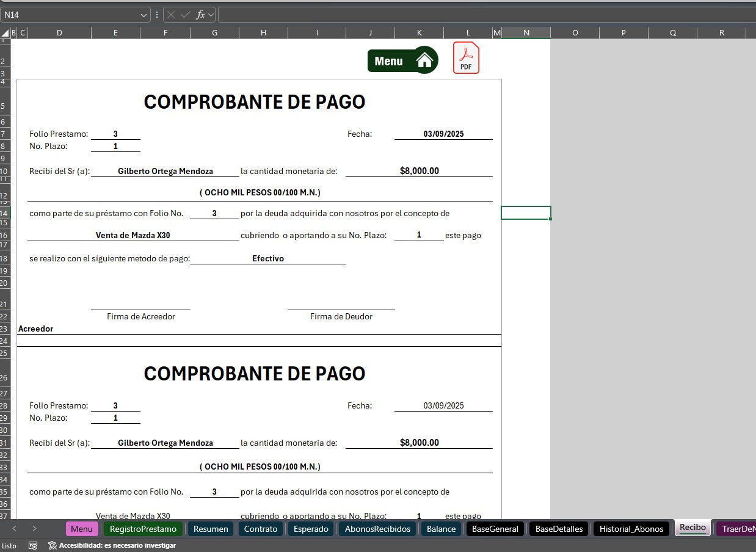This screenshot has width=756, height=552.
Task: Click the red PDF export icon
Action: [x=466, y=58]
